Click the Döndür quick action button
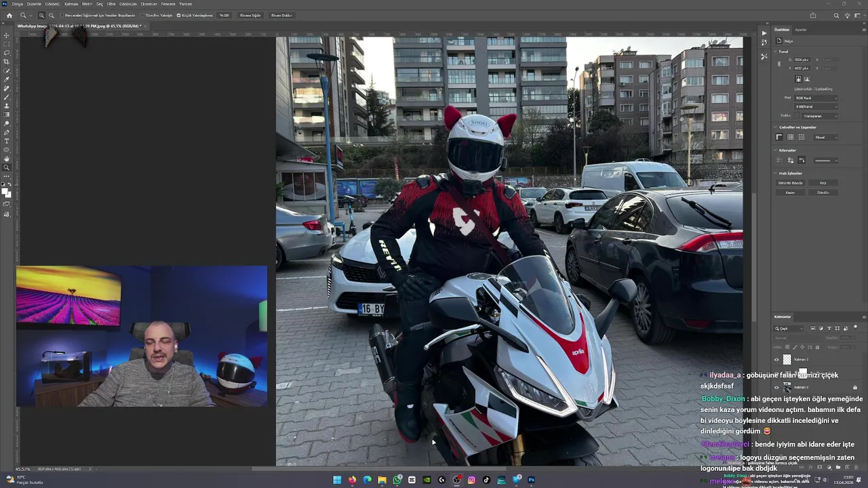Viewport: 868px width, 488px height. (x=823, y=192)
